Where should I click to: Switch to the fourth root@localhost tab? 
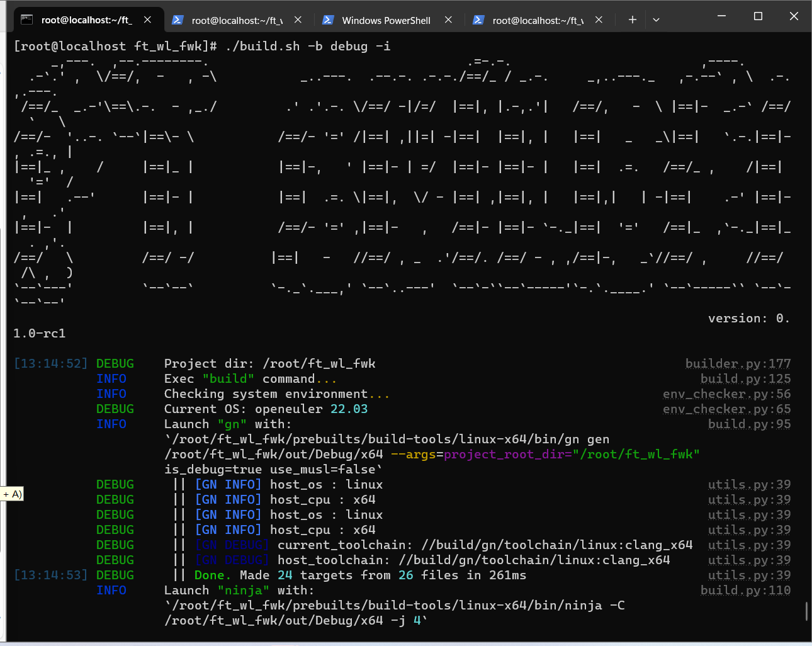click(x=538, y=20)
